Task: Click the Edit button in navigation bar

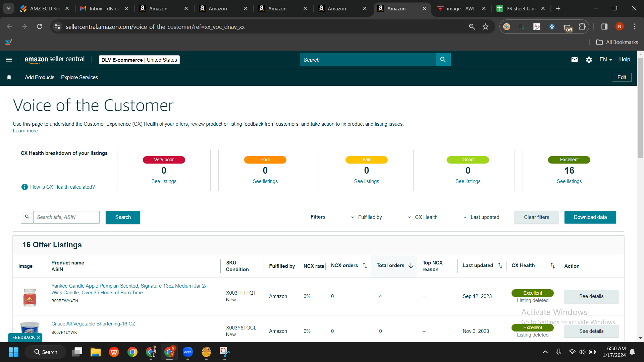Action: 622,77
